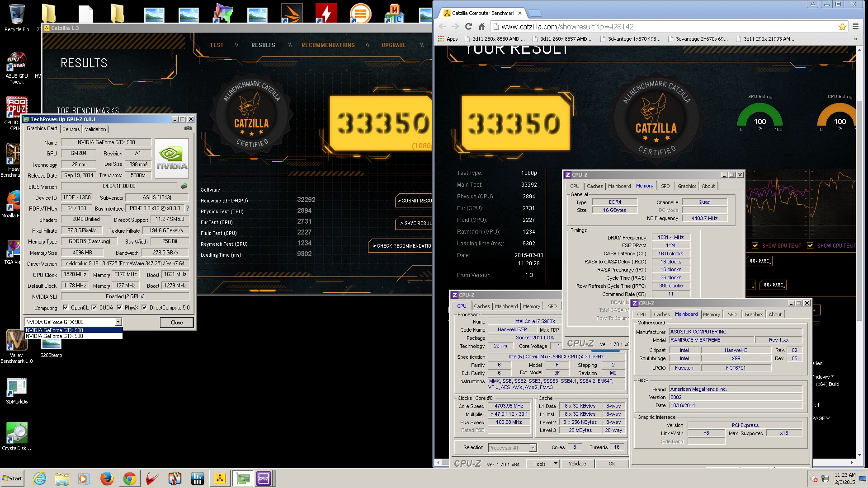Click the thermometer icon in the taskbar
Viewport: 868px width, 488px height.
click(175, 479)
